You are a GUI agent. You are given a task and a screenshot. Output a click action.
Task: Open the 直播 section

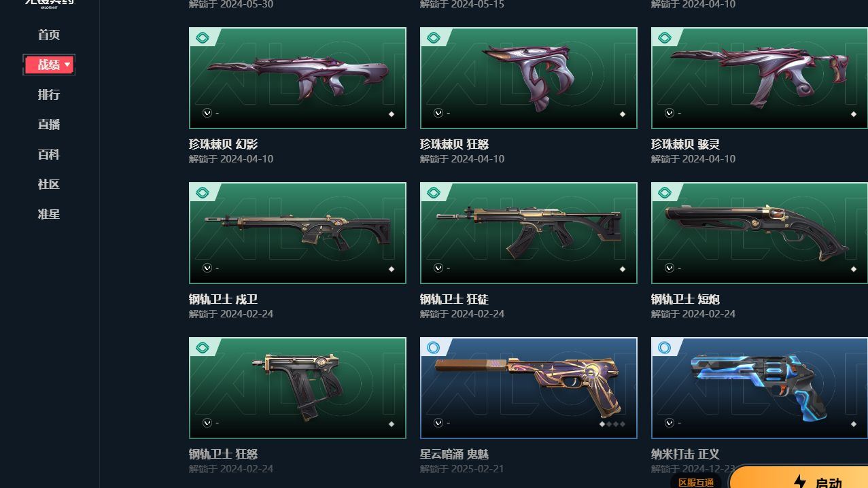coord(49,124)
